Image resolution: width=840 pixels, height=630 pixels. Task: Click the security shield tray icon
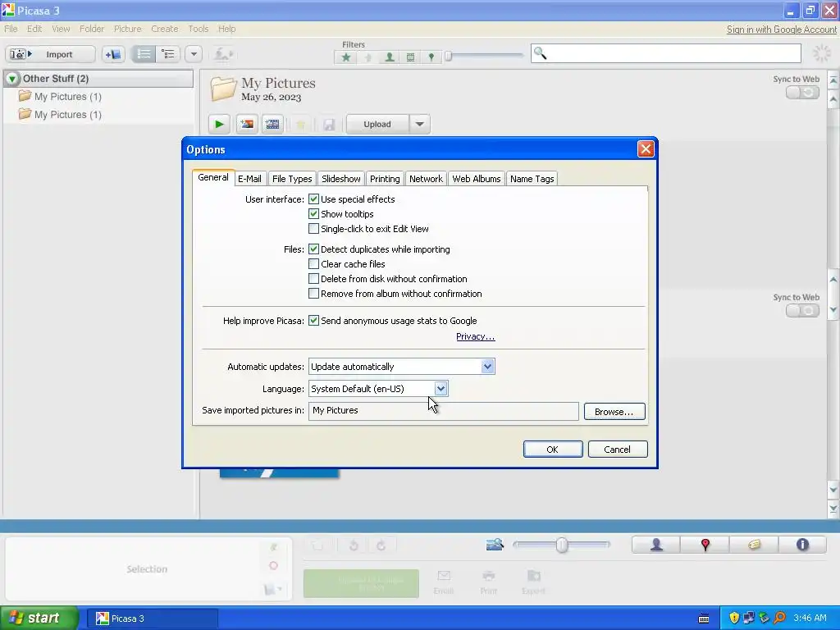click(734, 618)
